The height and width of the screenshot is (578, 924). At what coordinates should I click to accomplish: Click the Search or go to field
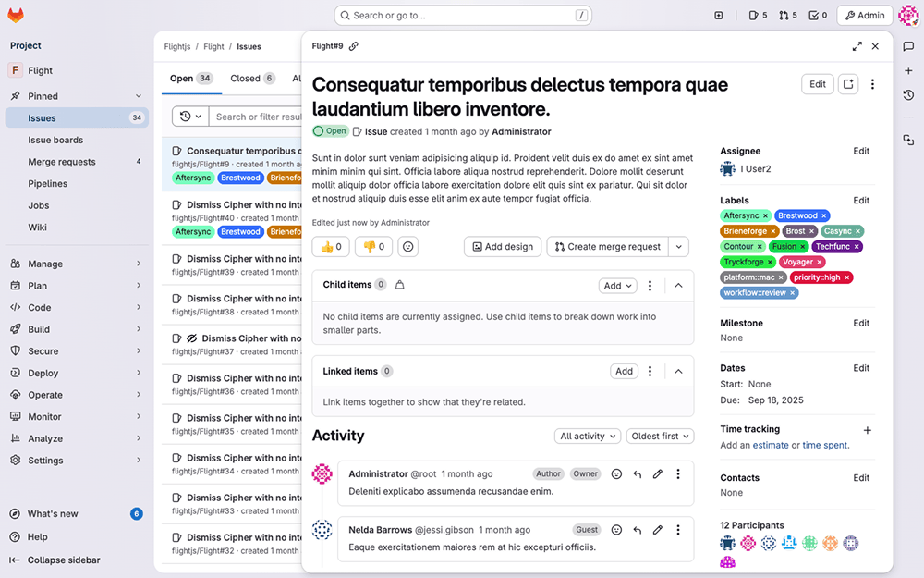coord(463,16)
